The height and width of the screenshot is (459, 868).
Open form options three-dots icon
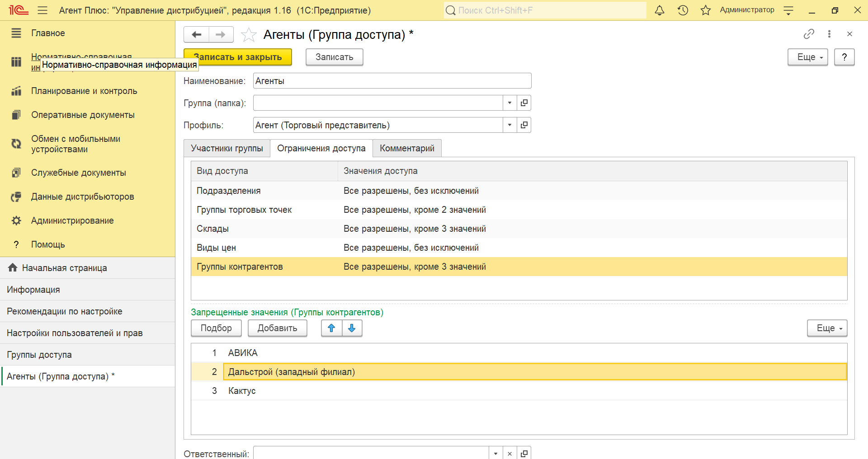click(x=829, y=34)
